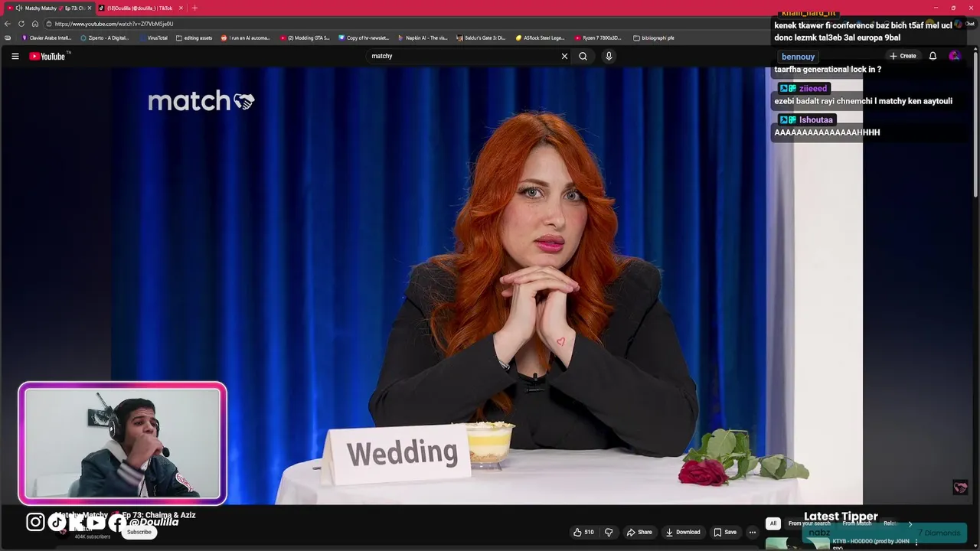Open the 'editing assets' bookmark folder
Image resolution: width=980 pixels, height=551 pixels.
click(194, 37)
